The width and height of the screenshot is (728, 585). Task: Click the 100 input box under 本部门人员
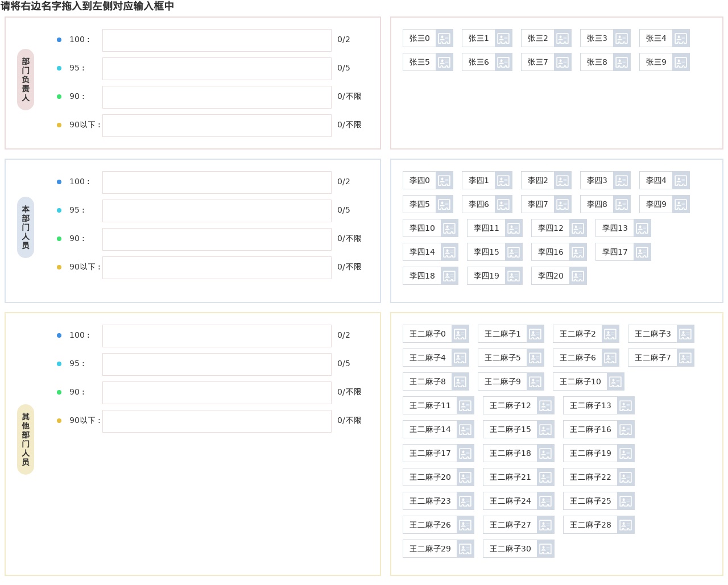pos(217,182)
